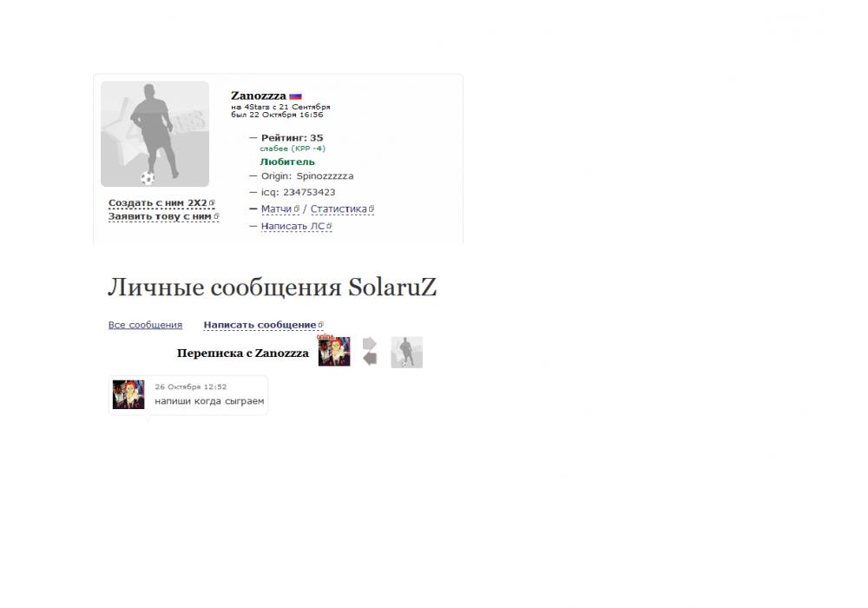
Task: Click the popup icon after Заявить тову с ним
Action: pyautogui.click(x=216, y=216)
